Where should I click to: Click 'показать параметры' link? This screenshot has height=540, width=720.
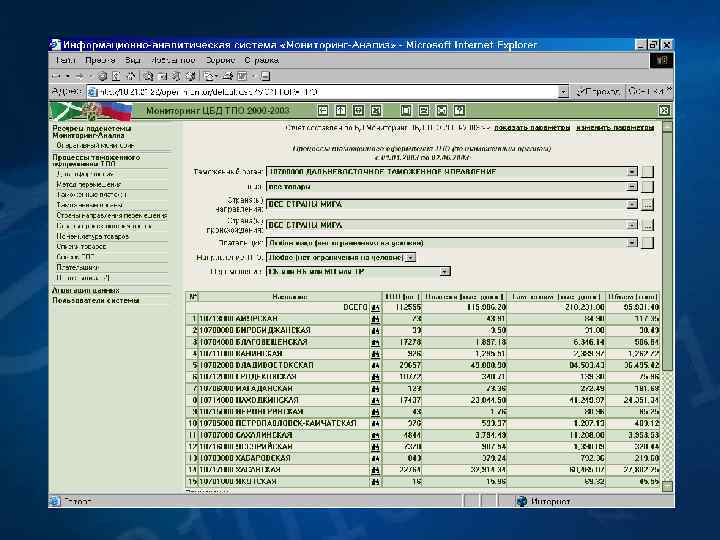click(532, 128)
